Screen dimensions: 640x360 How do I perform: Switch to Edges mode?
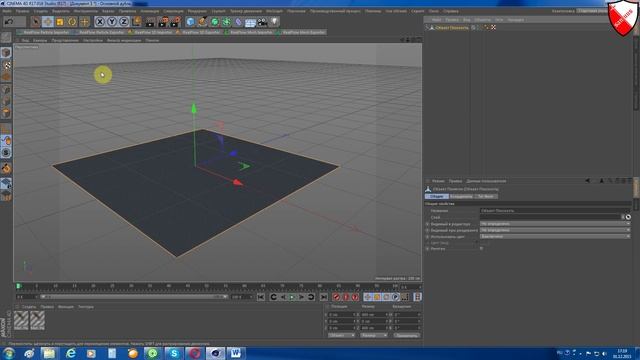[x=6, y=101]
